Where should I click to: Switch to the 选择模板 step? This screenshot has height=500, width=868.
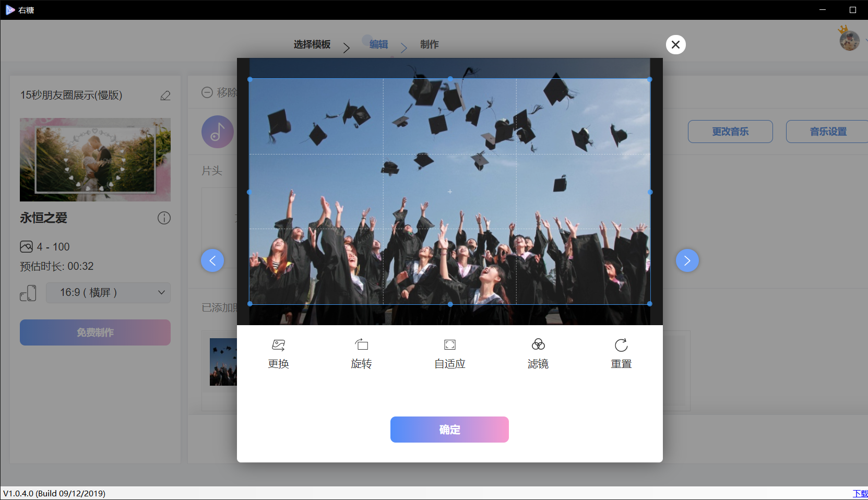[311, 44]
